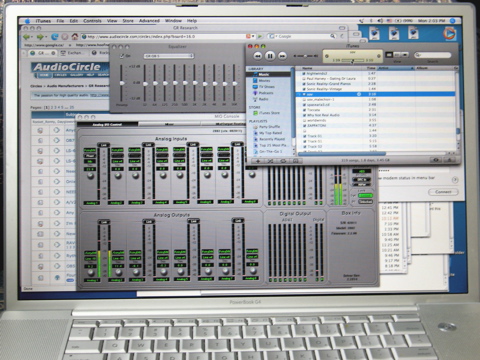Pause playback in iTunes

(x=270, y=56)
